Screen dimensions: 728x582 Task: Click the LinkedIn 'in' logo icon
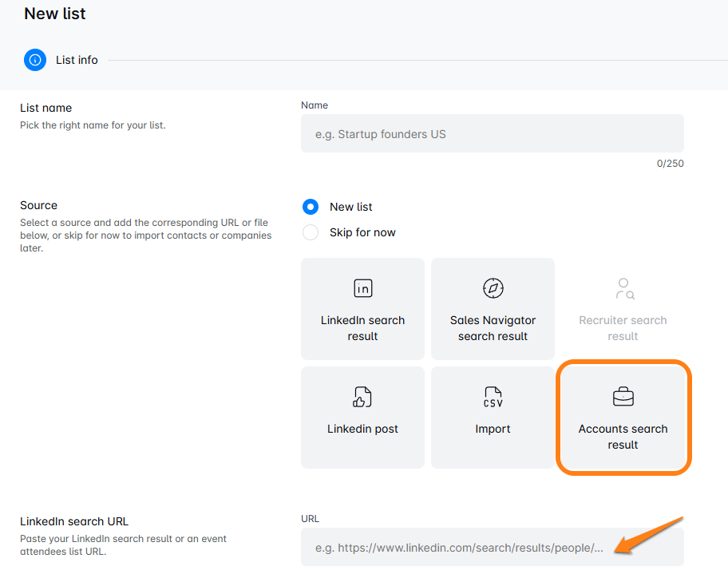point(362,288)
